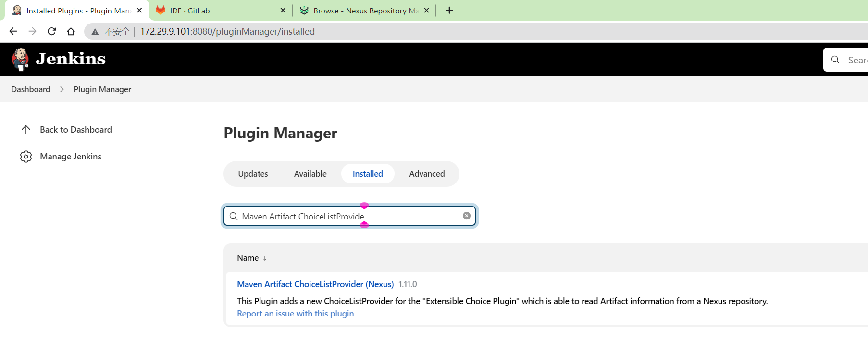Click the browser back arrow
This screenshot has height=353, width=868.
[13, 31]
